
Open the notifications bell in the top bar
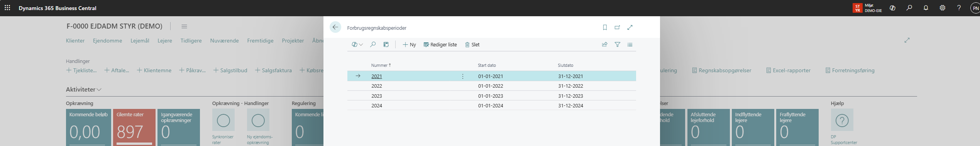926,8
